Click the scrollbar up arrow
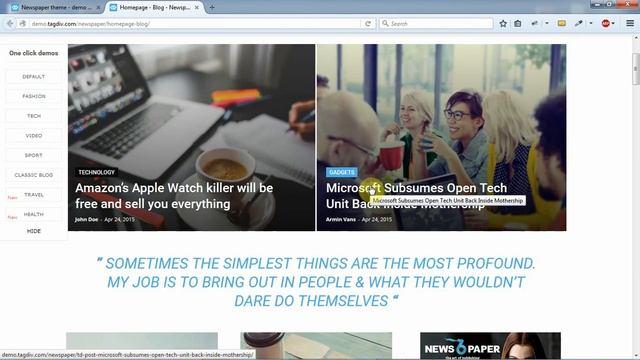This screenshot has width=640, height=360. click(x=636, y=38)
